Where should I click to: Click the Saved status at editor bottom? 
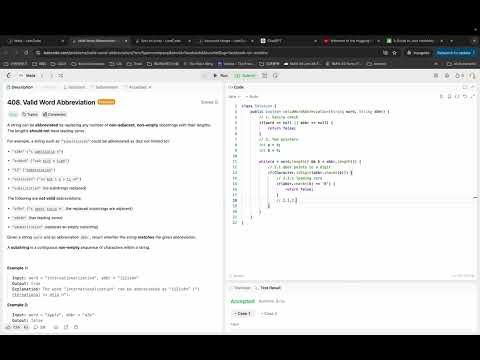tap(237, 276)
